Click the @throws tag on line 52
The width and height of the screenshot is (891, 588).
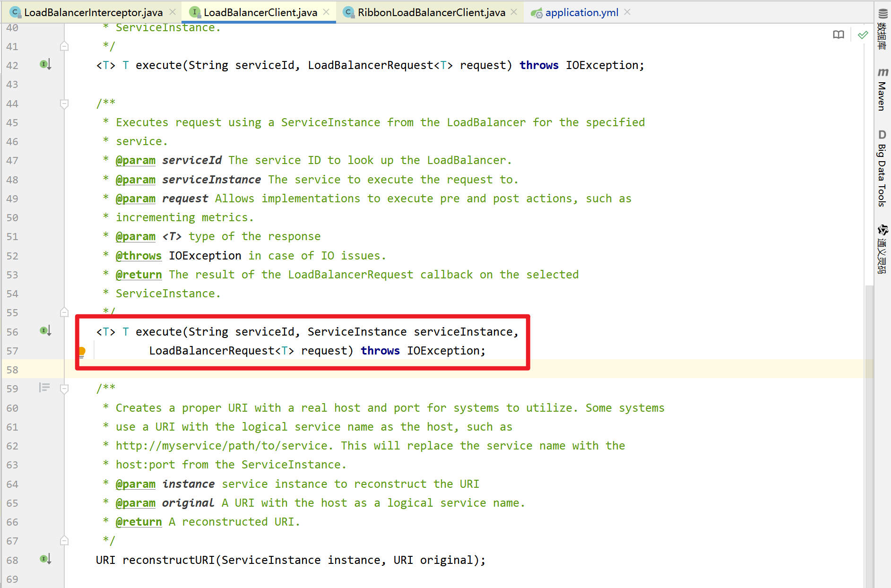[138, 256]
